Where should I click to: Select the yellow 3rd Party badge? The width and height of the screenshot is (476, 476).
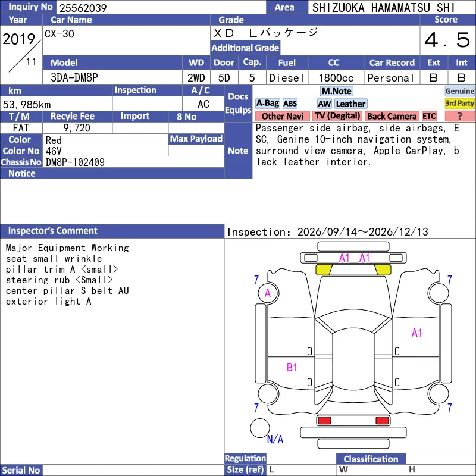click(459, 104)
